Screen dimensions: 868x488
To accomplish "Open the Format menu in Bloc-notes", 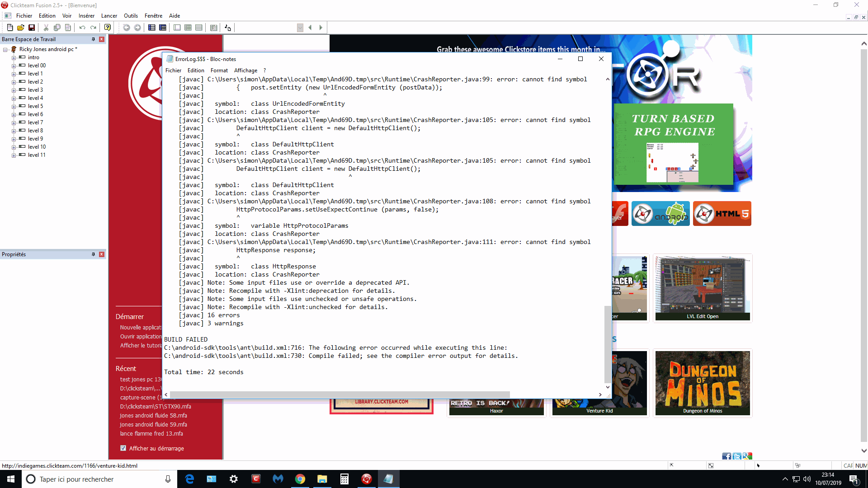I will pos(219,70).
